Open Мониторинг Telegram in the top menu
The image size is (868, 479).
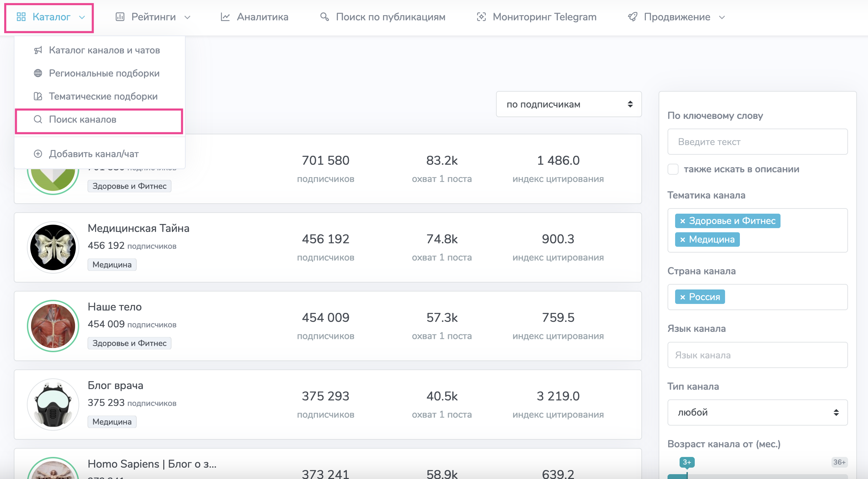[537, 17]
